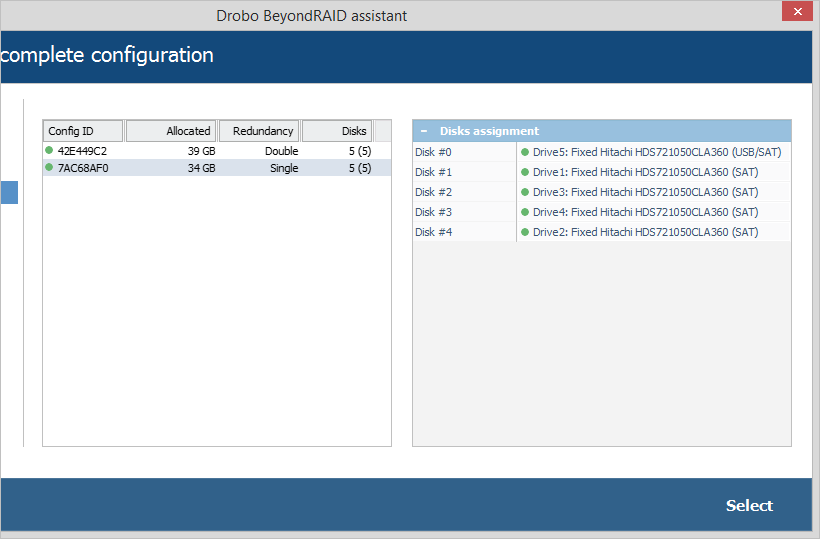Select the 34 GB Single redundancy configuration
820x539 pixels.
[x=200, y=169]
